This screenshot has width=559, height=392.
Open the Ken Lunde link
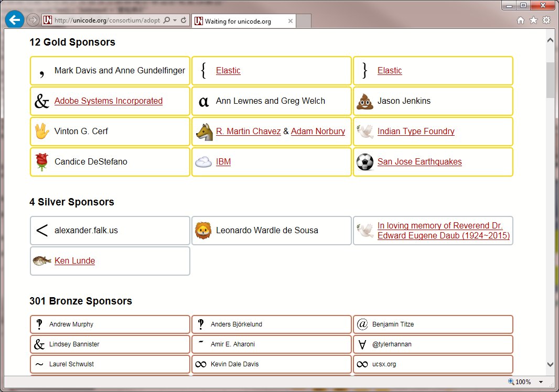point(75,260)
